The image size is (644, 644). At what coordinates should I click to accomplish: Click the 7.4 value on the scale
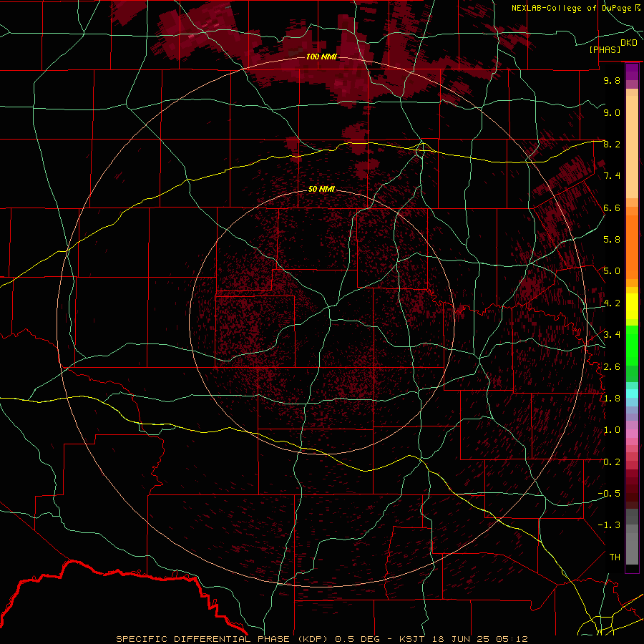point(612,176)
